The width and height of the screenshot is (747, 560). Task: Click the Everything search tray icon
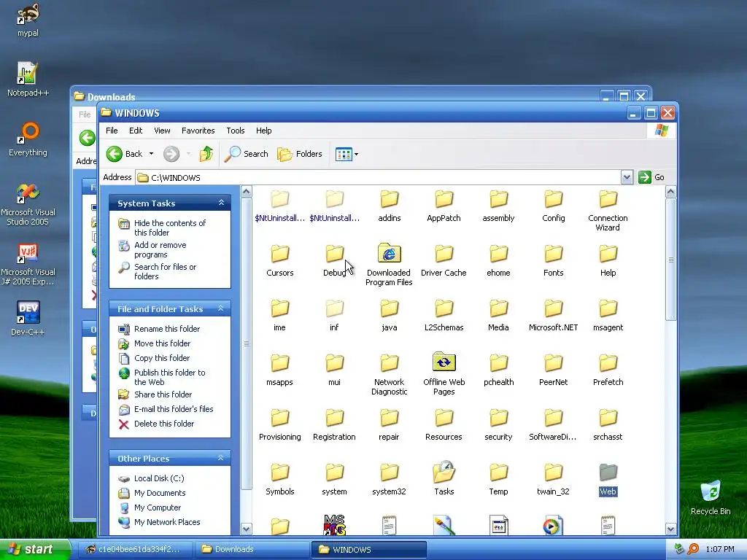pos(693,549)
